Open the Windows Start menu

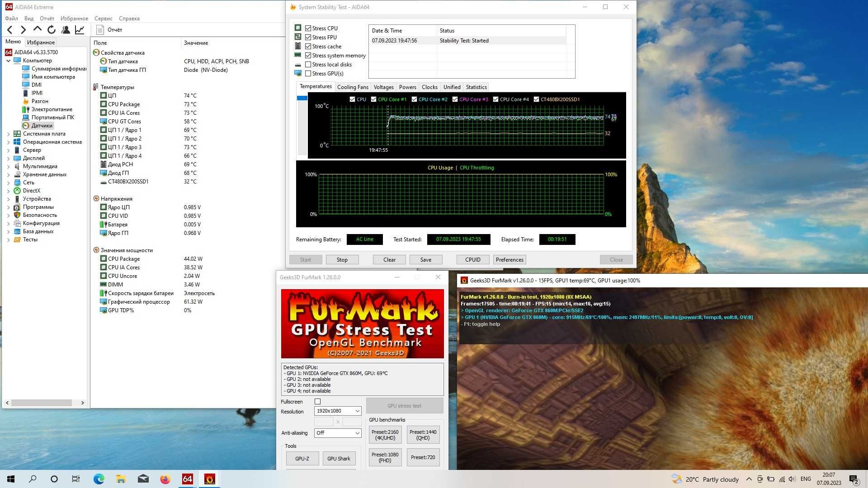click(11, 479)
